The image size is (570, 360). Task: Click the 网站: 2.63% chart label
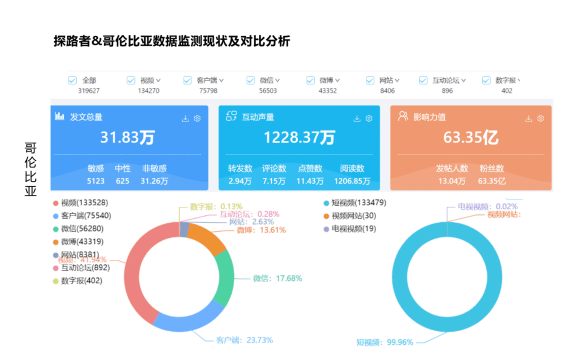[252, 222]
